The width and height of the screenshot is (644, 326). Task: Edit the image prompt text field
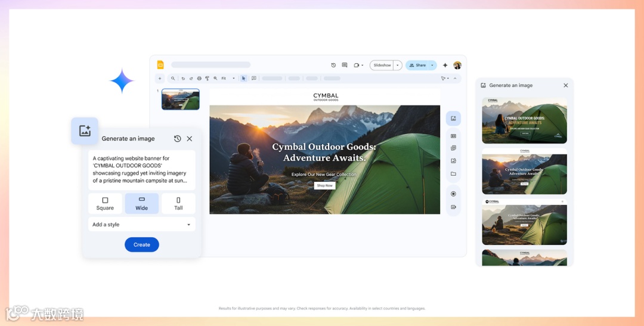click(x=142, y=170)
